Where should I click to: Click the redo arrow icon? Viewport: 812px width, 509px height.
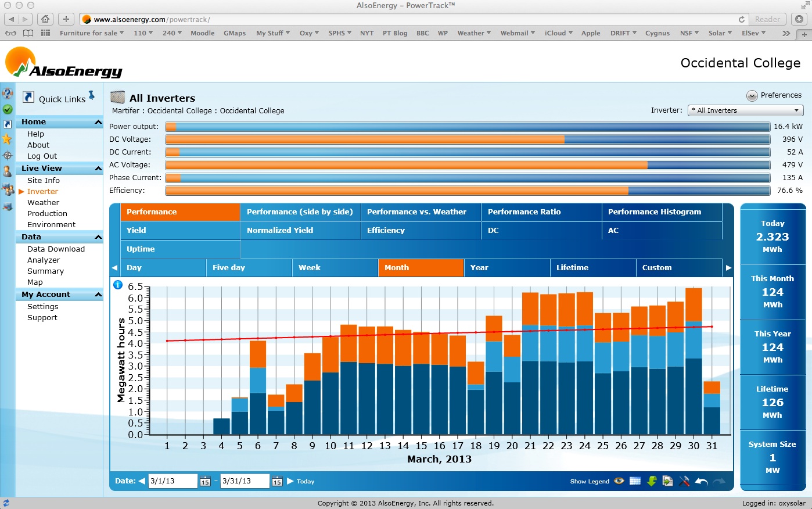coord(719,481)
